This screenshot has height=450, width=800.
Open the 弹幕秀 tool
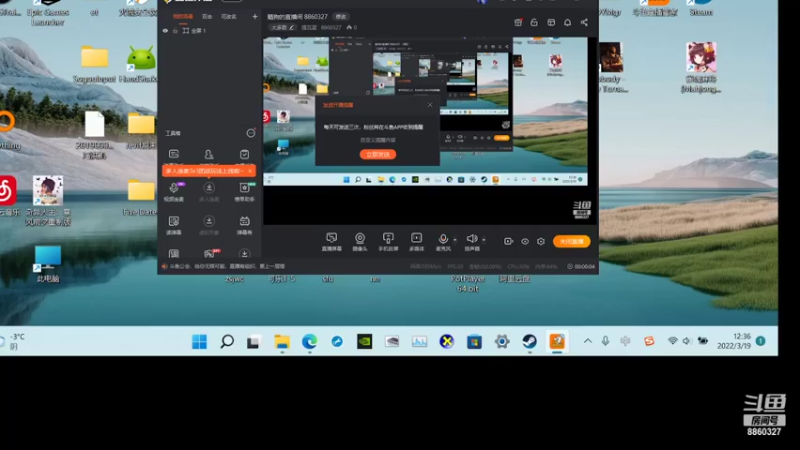(x=244, y=224)
